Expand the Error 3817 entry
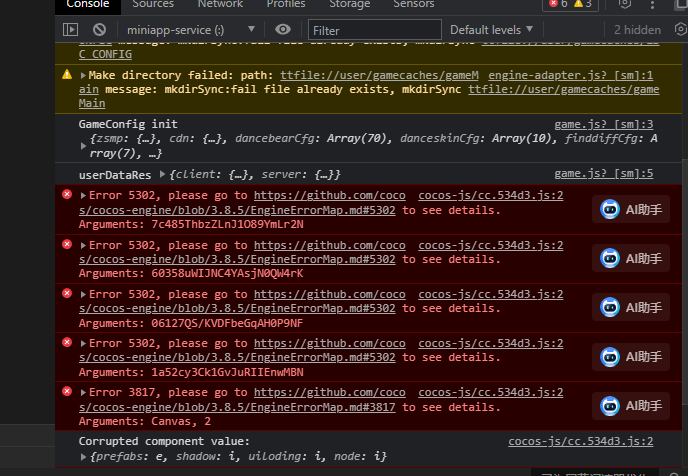688x476 pixels. tap(83, 393)
